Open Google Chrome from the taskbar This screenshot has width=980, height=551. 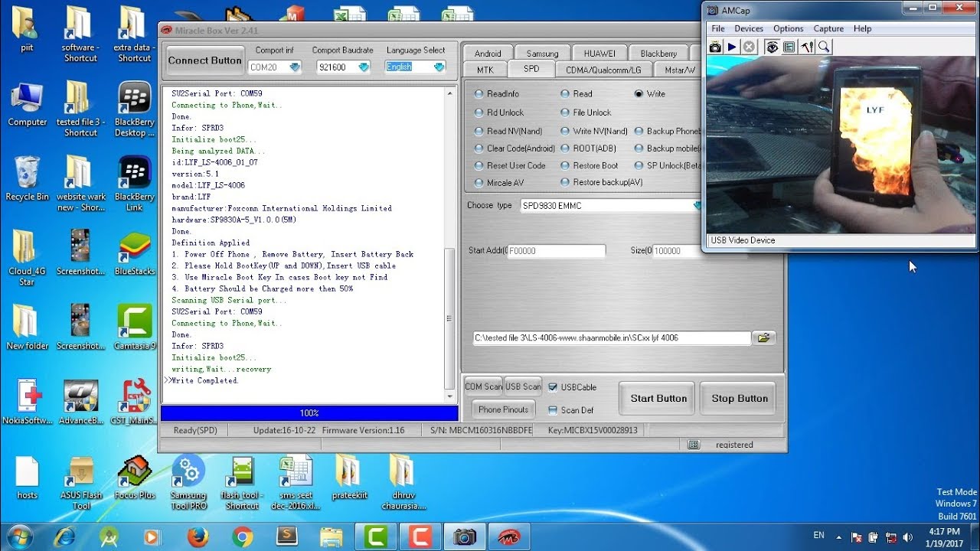click(x=242, y=536)
